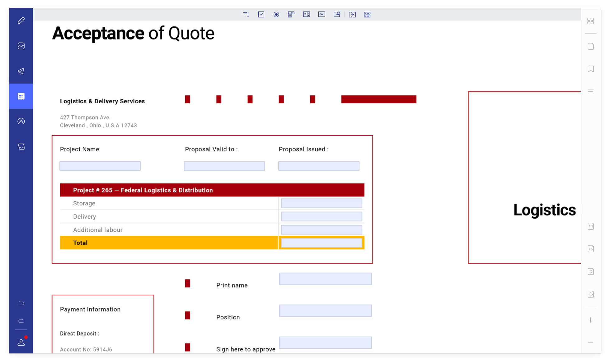610x364 pixels.
Task: Open the Annotate pencil tool in sidebar
Action: (x=21, y=21)
